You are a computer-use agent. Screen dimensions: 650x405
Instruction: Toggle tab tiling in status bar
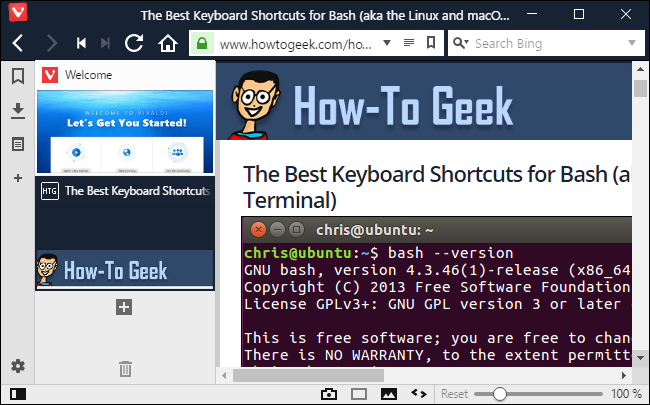click(x=359, y=394)
